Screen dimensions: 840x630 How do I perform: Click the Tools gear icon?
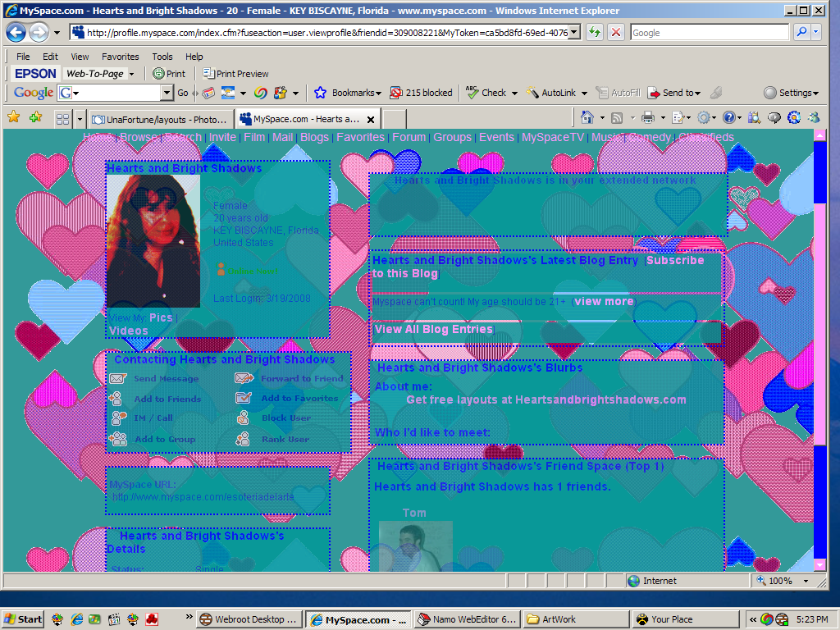(703, 117)
